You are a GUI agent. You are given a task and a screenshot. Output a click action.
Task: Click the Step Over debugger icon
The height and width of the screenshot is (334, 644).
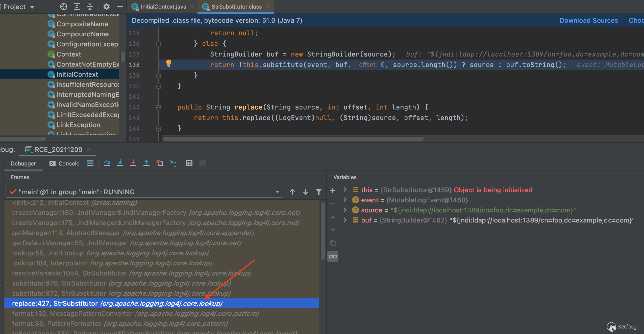pos(107,163)
